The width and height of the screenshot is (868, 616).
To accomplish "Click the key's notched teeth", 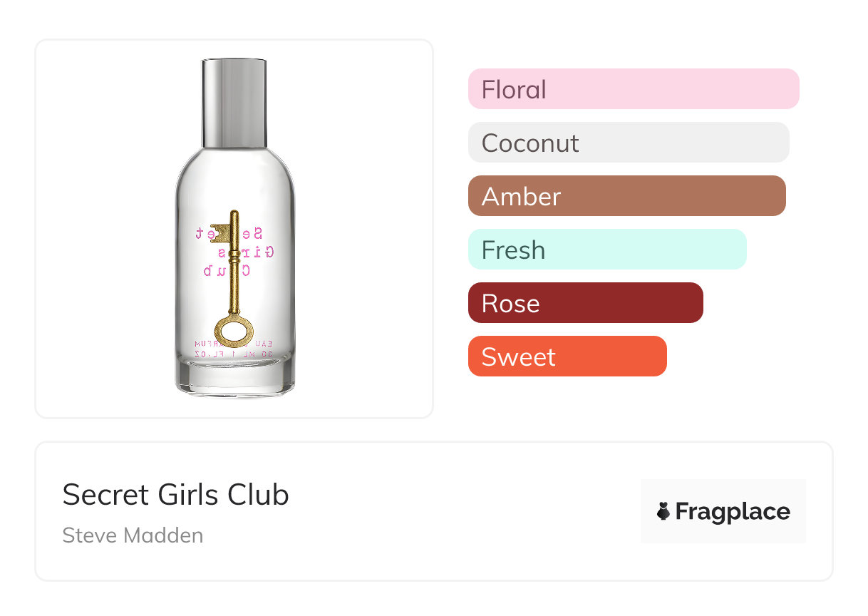I will pos(222,232).
